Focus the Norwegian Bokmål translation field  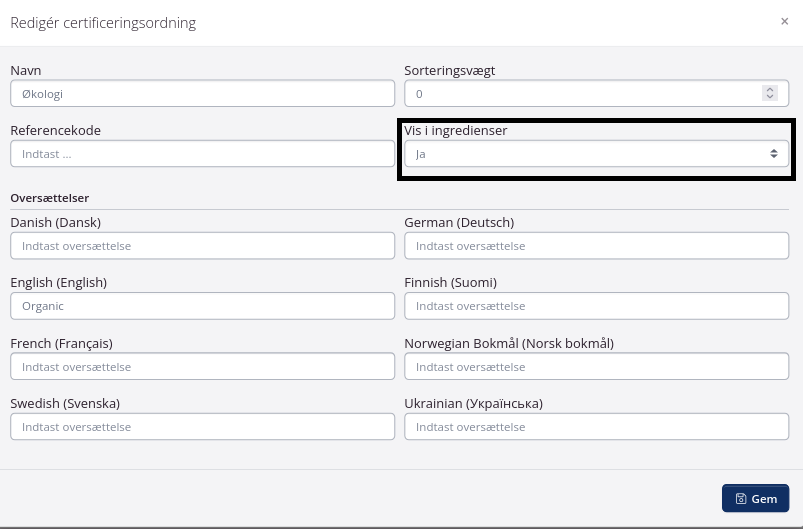tap(596, 367)
